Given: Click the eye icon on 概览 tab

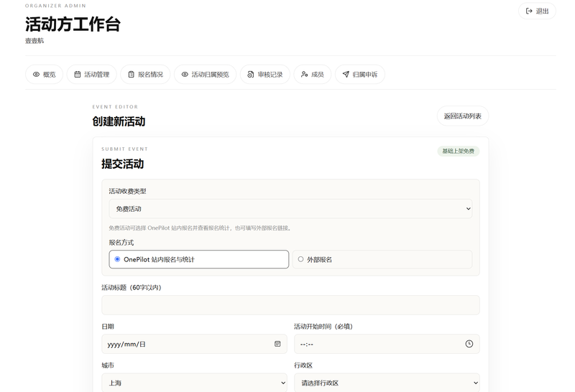Looking at the screenshot, I should click(36, 75).
